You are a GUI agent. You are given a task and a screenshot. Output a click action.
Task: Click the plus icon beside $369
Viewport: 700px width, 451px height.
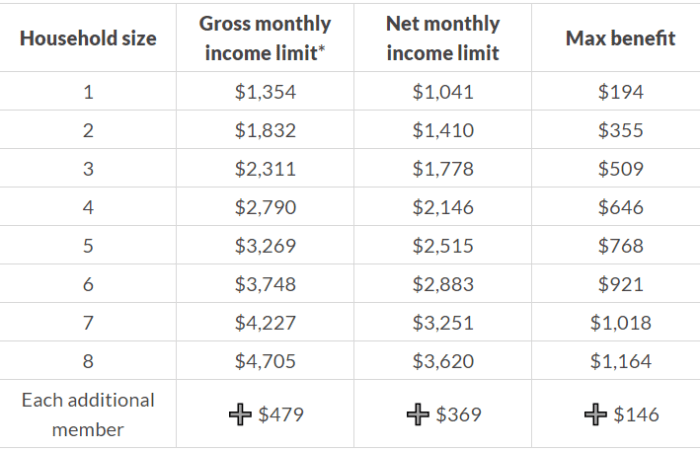click(x=418, y=414)
